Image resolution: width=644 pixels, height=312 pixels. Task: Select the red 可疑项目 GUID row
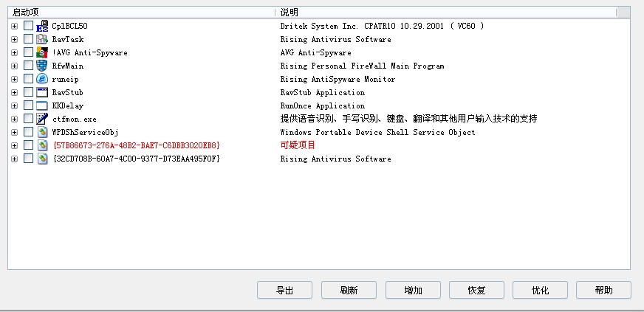(136, 145)
